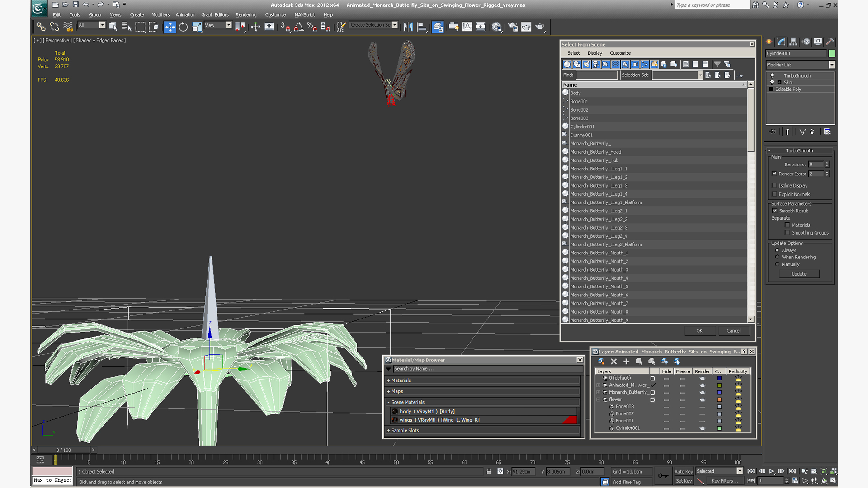Open the Rendering menu
868x488 pixels.
point(245,15)
